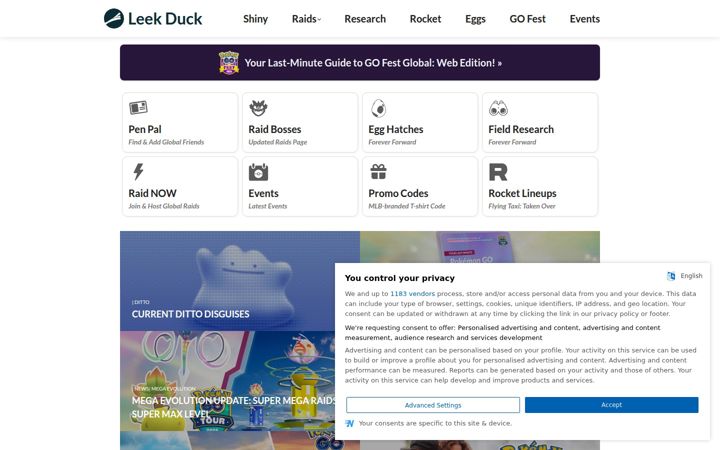Open the Rocket nav item
The height and width of the screenshot is (450, 720).
point(425,19)
